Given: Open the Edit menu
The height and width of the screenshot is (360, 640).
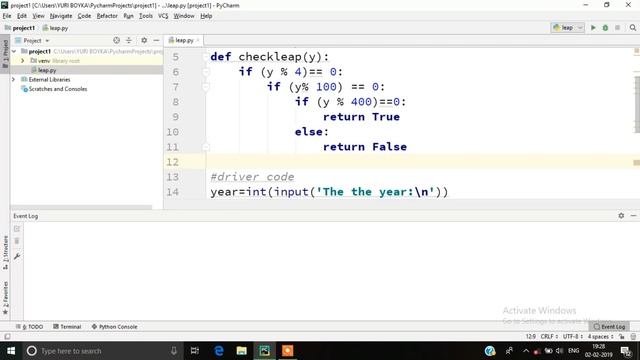Looking at the screenshot, I should tap(22, 16).
